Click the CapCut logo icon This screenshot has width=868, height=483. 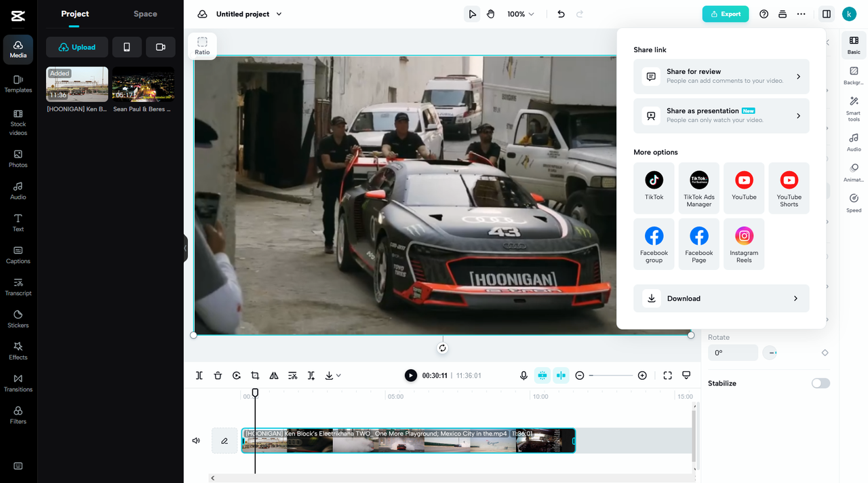coord(18,14)
